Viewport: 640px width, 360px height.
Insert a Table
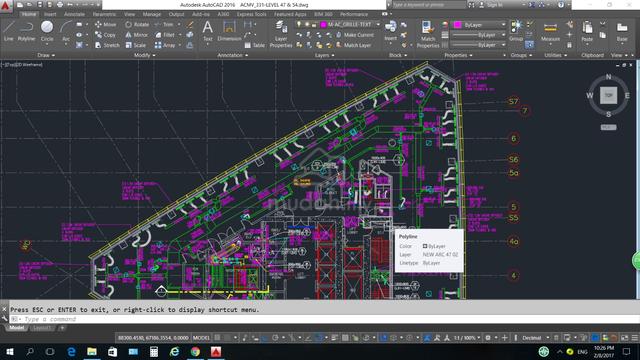[x=255, y=45]
